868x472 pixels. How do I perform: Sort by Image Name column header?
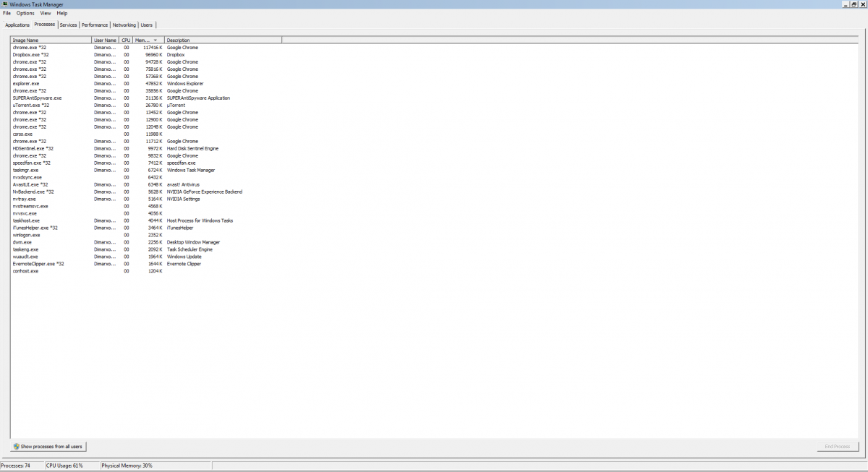pyautogui.click(x=51, y=40)
